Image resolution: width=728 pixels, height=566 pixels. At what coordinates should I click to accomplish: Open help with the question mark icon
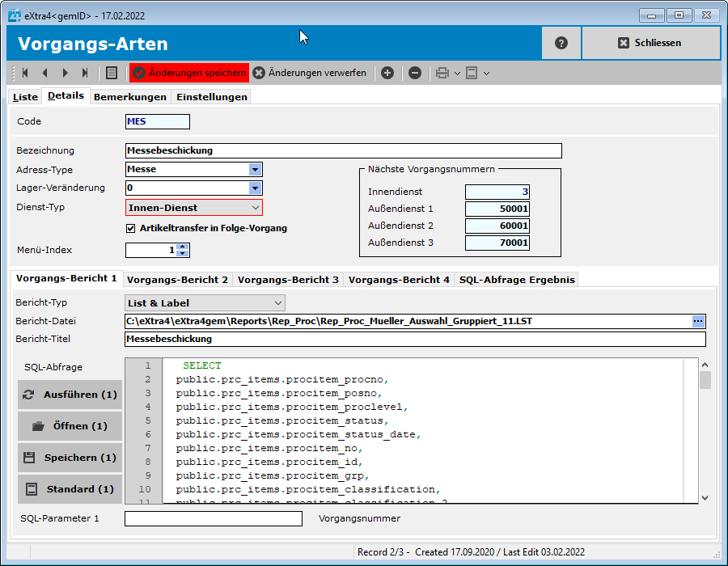[x=561, y=43]
